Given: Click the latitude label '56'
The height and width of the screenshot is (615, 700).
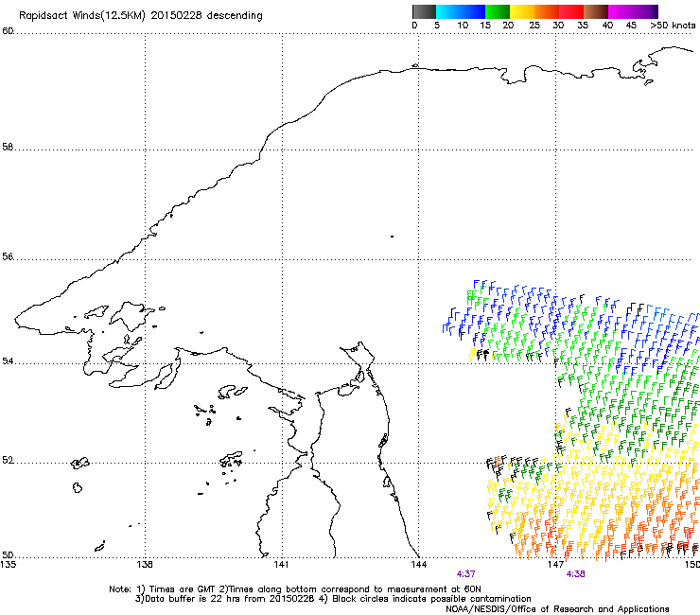Looking at the screenshot, I should (8, 256).
